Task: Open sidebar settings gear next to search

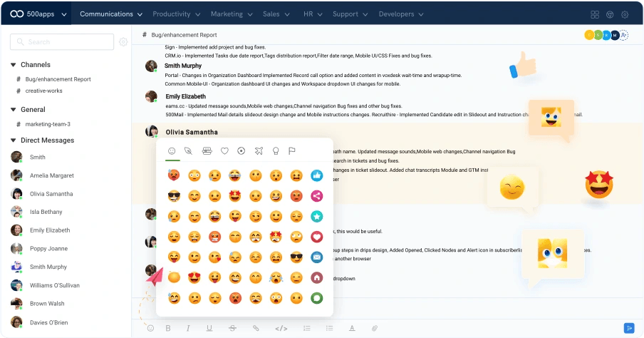Action: tap(123, 42)
